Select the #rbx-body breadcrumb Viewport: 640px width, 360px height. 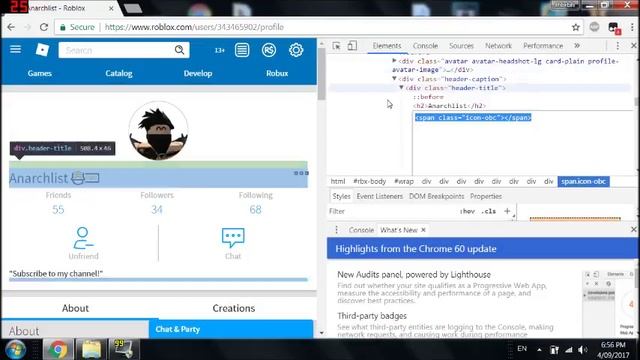tap(369, 181)
